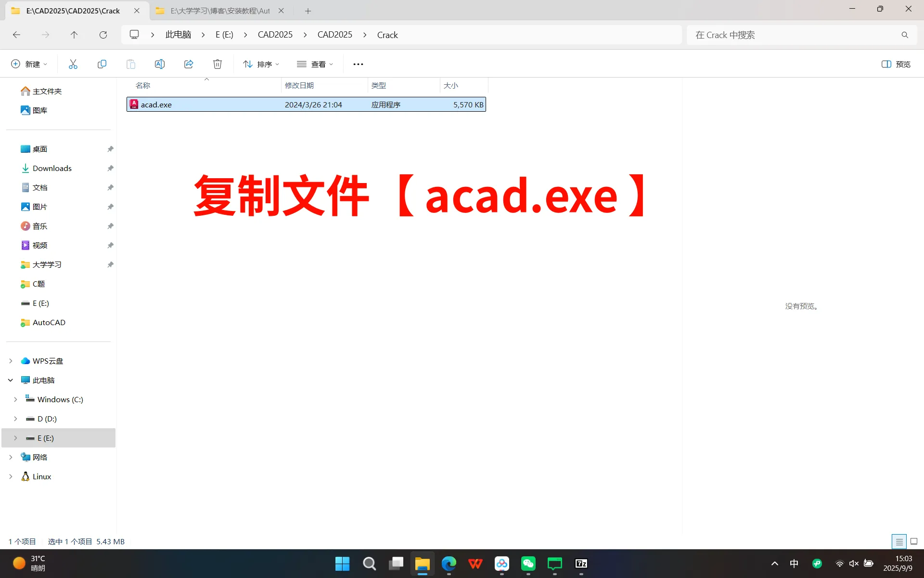This screenshot has width=924, height=578.
Task: Navigate to CAD2025 in the breadcrumb path
Action: (x=275, y=34)
